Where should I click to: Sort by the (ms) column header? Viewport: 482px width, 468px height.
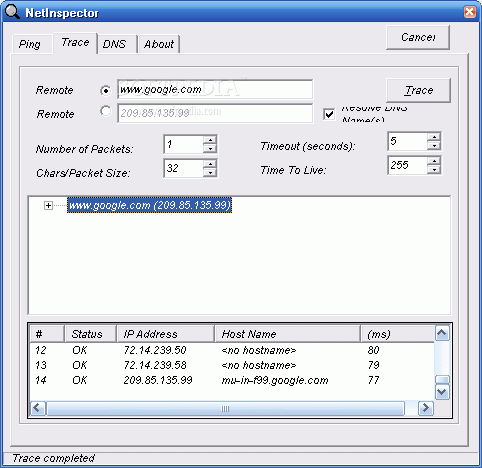click(x=398, y=334)
